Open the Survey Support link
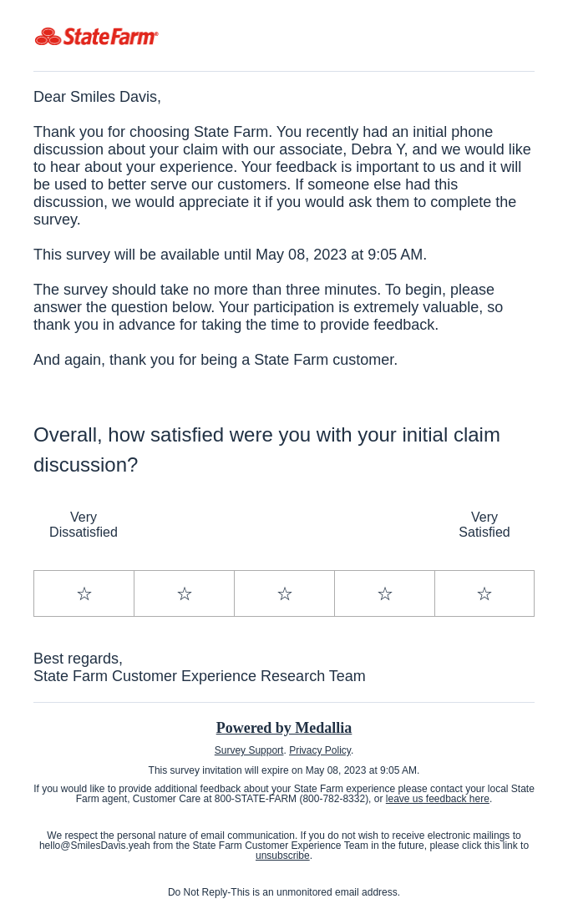The image size is (568, 924). pos(249,750)
